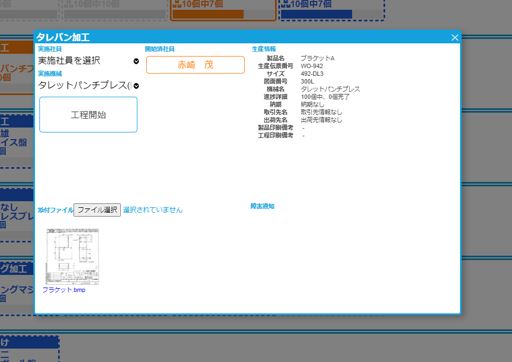Close the タレパン加工 dialog

pyautogui.click(x=454, y=37)
